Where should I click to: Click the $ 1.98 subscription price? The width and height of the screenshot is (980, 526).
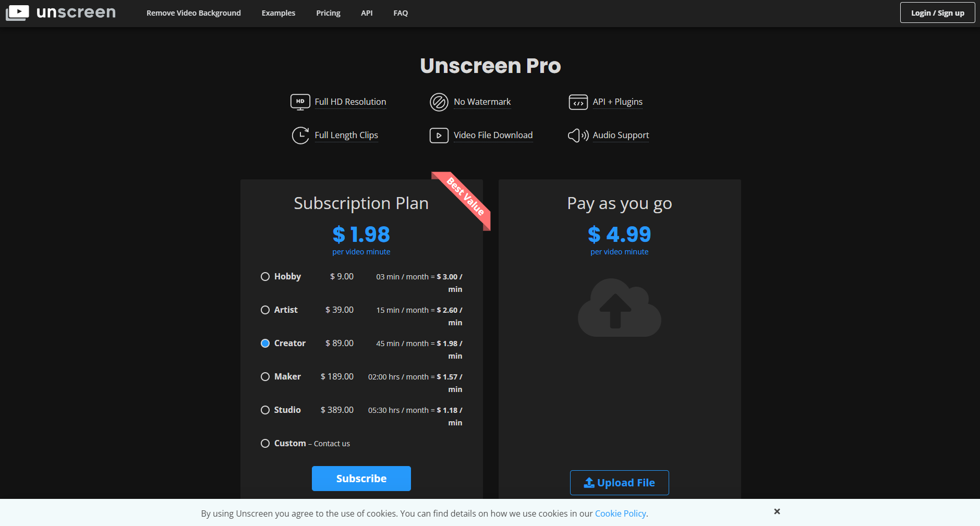click(x=361, y=235)
